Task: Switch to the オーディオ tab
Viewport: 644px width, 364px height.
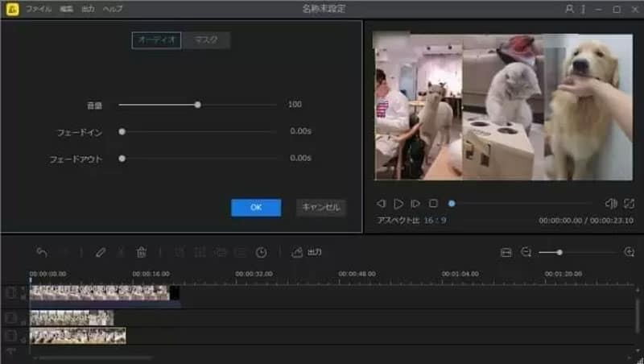Action: coord(156,40)
